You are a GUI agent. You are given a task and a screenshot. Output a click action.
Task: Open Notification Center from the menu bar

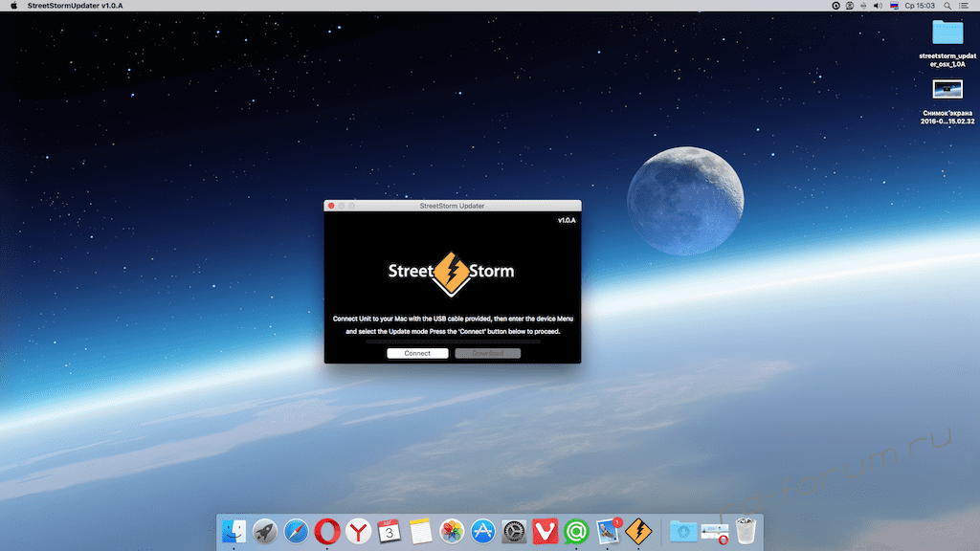963,6
